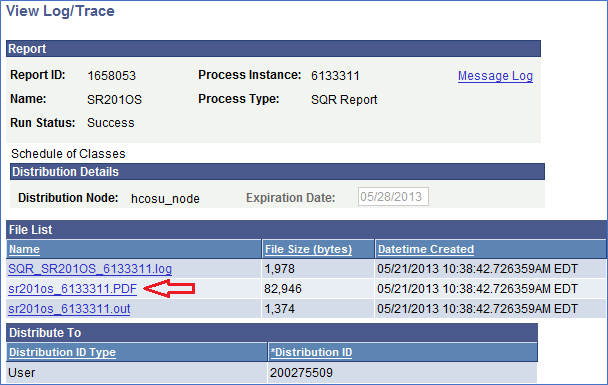Select Distribution ID value 200275509
Image resolution: width=608 pixels, height=385 pixels.
pos(301,373)
